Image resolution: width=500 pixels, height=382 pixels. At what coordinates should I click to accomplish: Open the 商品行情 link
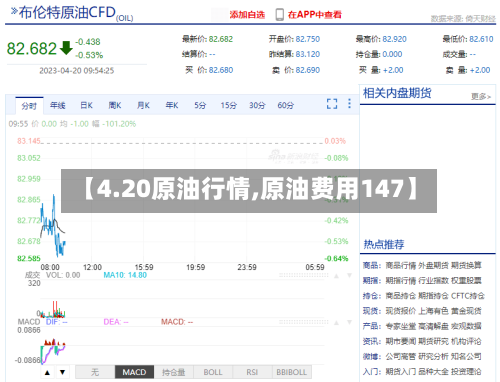401,265
